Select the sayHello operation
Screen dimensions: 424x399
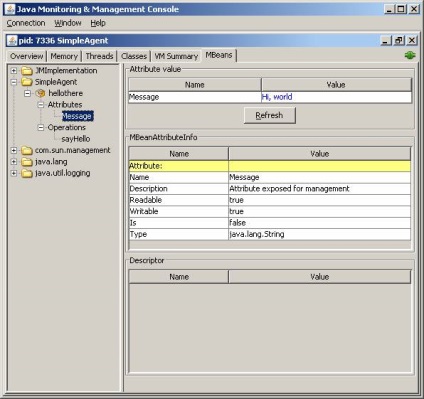coord(76,139)
